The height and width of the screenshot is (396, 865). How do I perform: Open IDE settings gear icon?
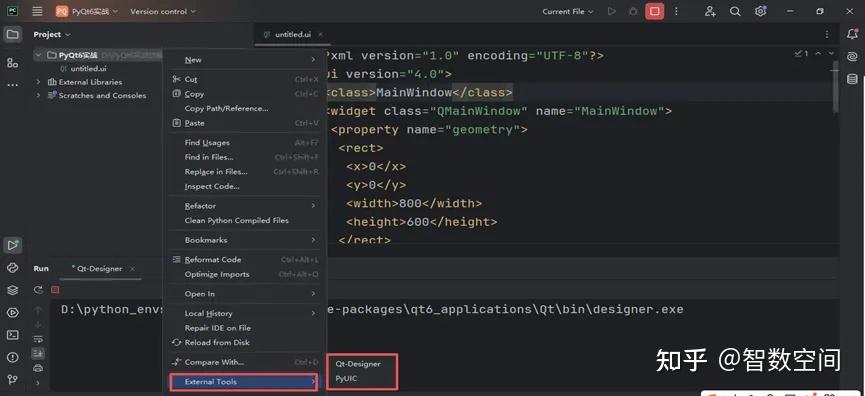[x=760, y=12]
